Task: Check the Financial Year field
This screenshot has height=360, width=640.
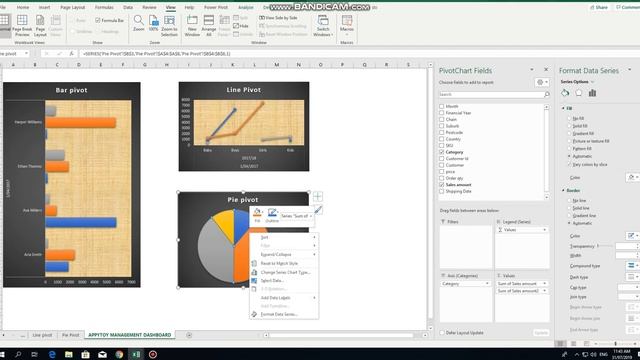Action: point(441,113)
